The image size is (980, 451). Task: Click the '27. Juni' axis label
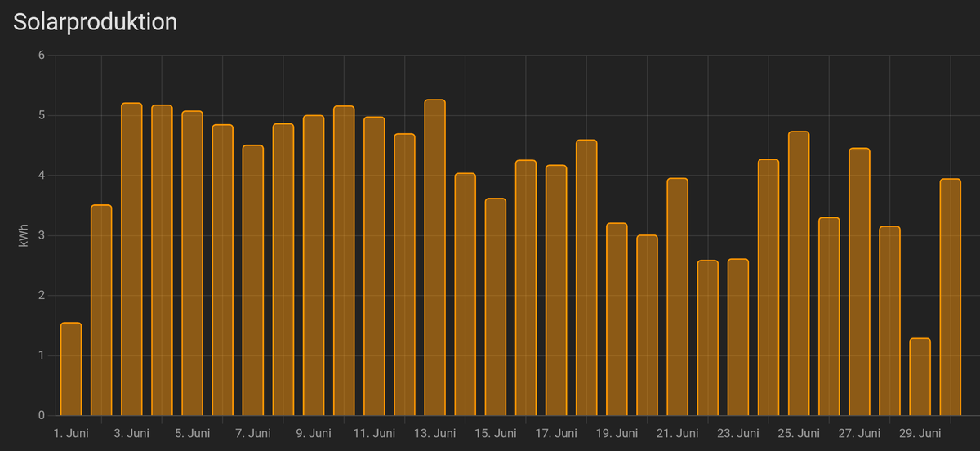point(859,433)
